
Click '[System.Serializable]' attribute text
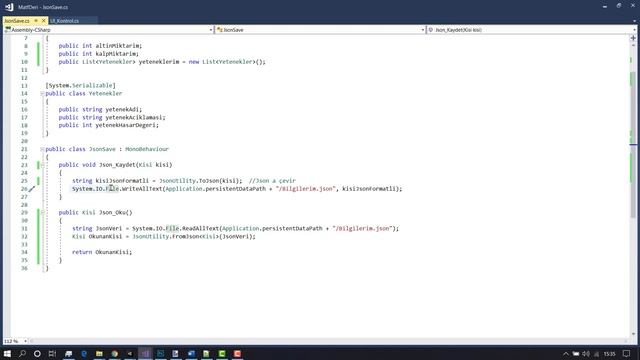tap(80, 86)
